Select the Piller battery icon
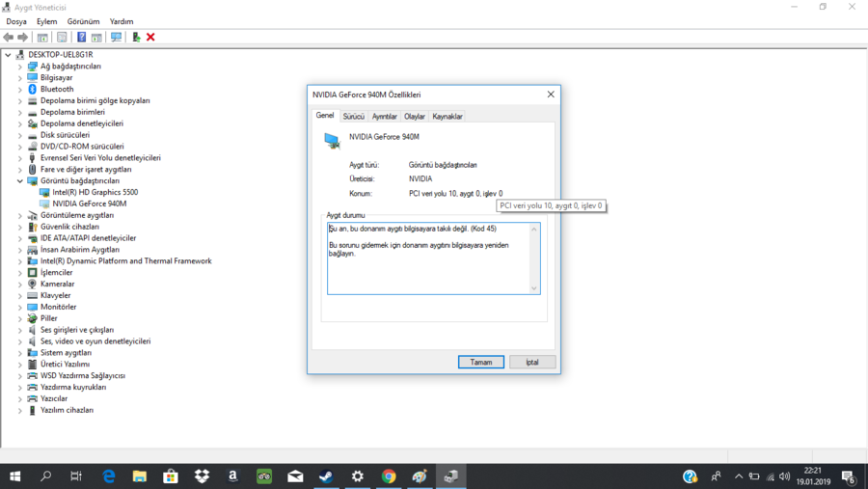868x489 pixels. click(32, 318)
